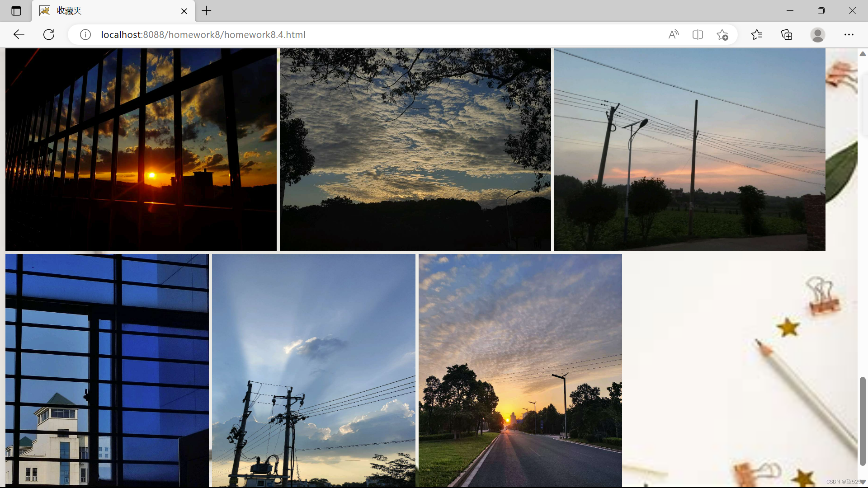Open the mackerel clouds with tree branches photo
This screenshot has height=488, width=868.
[415, 150]
